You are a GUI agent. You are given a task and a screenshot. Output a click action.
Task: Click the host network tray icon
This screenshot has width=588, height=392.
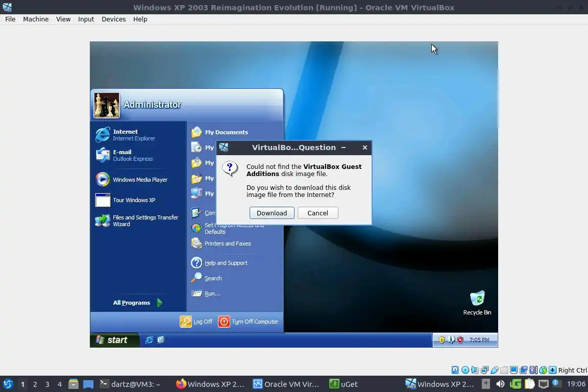pyautogui.click(x=544, y=384)
